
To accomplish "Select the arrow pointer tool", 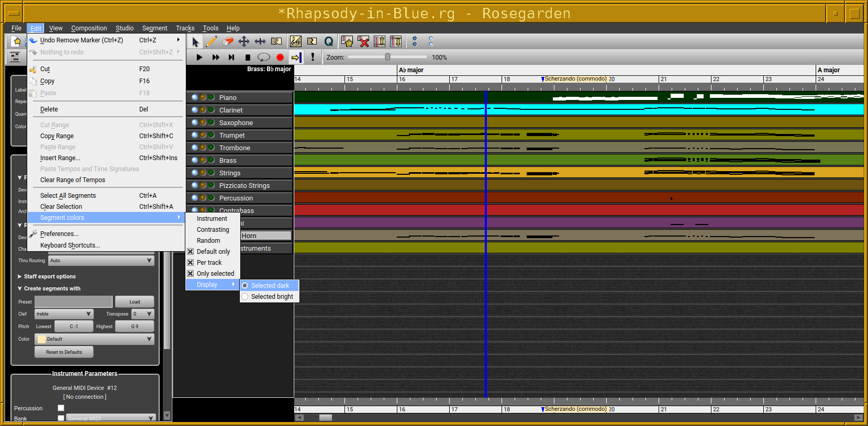I will click(195, 42).
